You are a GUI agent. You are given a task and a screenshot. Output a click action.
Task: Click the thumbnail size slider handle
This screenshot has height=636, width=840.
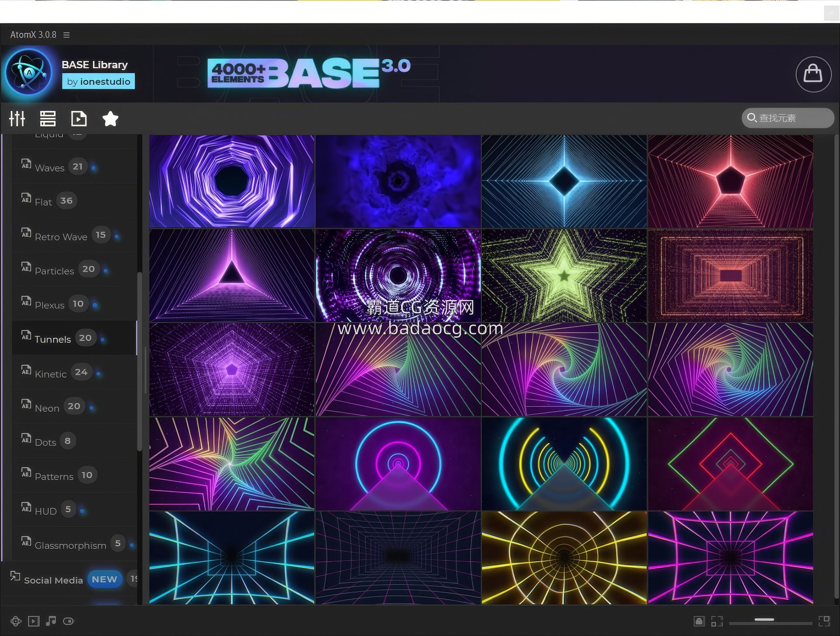(764, 619)
